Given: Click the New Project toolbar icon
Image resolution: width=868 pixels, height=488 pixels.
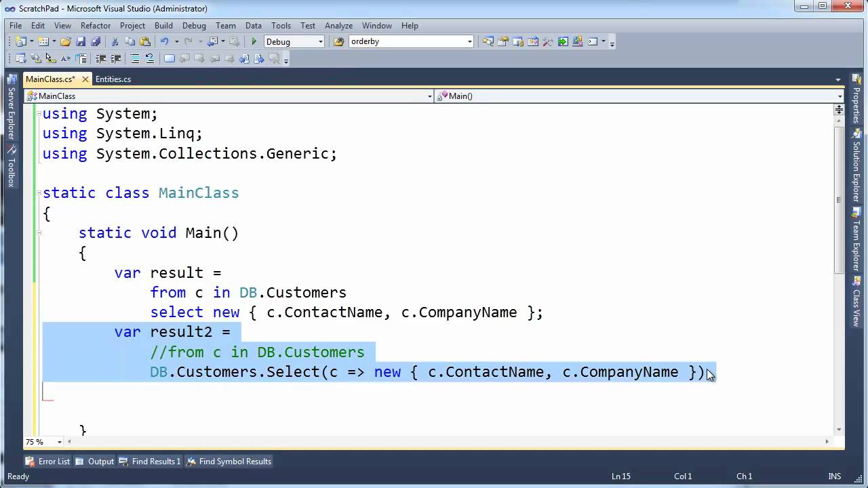Looking at the screenshot, I should pyautogui.click(x=20, y=41).
